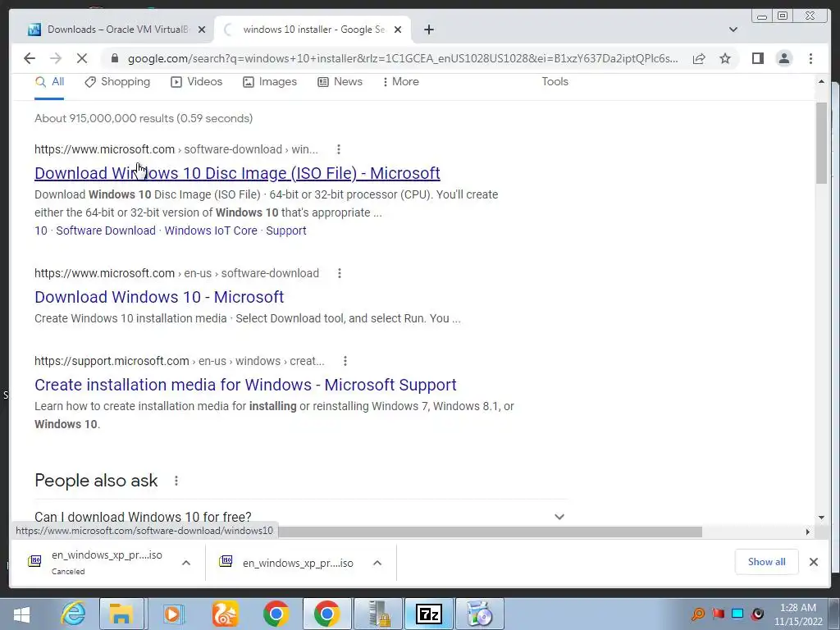
Task: Switch to Videos results
Action: tap(197, 82)
